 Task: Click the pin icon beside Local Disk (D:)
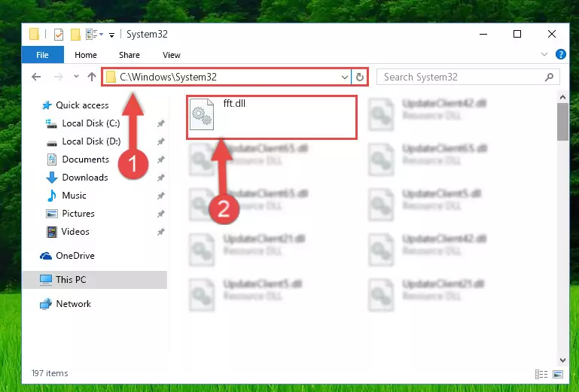point(160,141)
